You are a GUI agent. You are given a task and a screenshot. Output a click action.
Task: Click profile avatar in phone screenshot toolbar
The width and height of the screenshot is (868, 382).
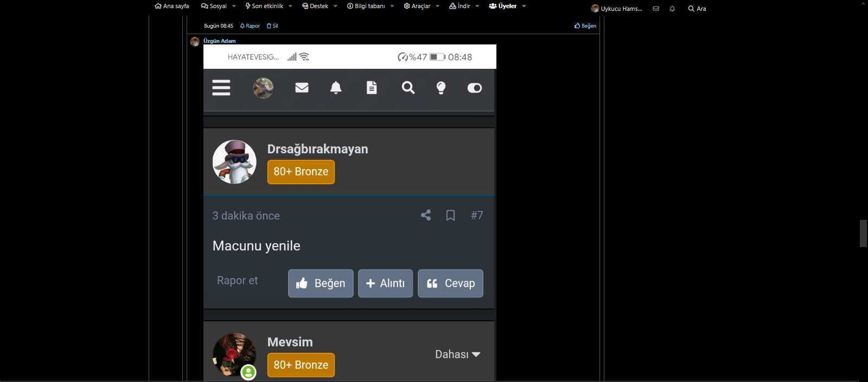point(263,88)
